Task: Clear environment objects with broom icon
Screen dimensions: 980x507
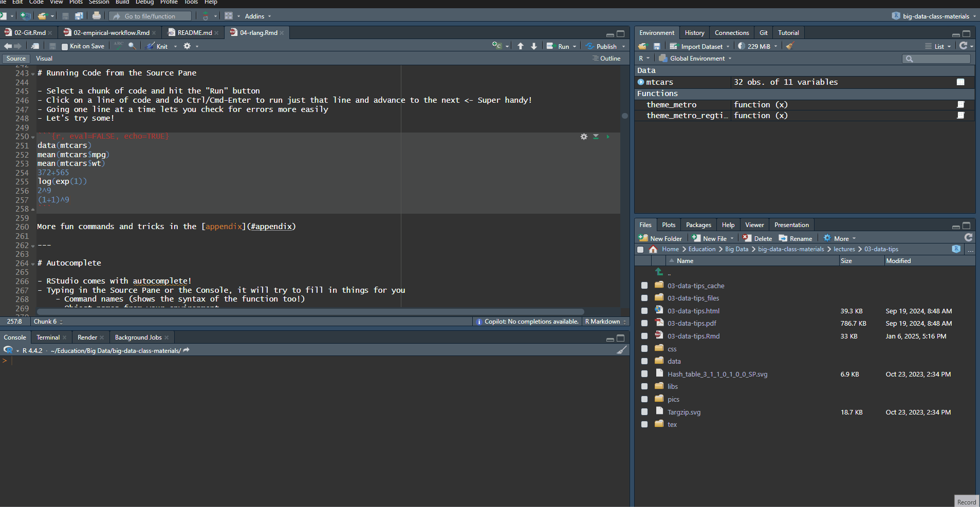Action: (790, 46)
